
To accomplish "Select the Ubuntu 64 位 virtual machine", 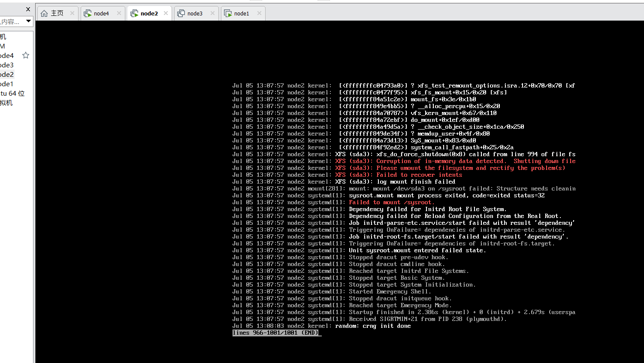I will [12, 93].
